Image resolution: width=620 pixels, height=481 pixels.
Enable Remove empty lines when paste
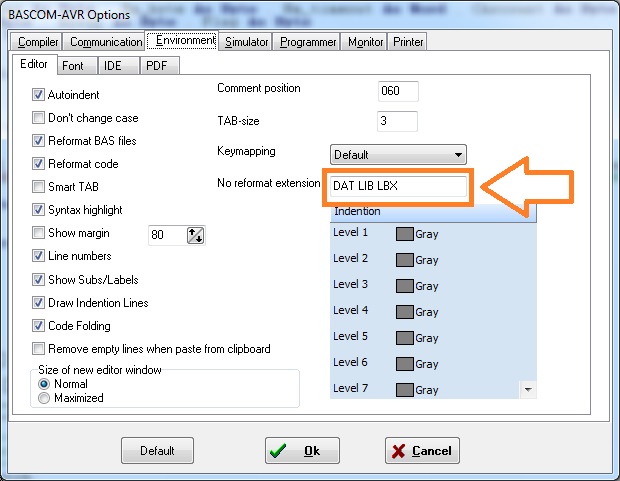tap(38, 348)
